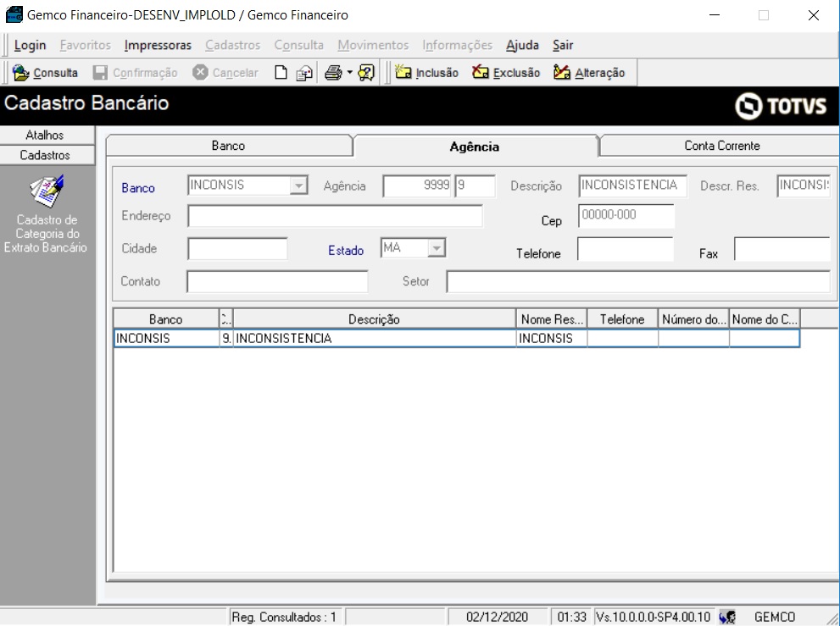Expand the Estado combo box

click(x=437, y=248)
